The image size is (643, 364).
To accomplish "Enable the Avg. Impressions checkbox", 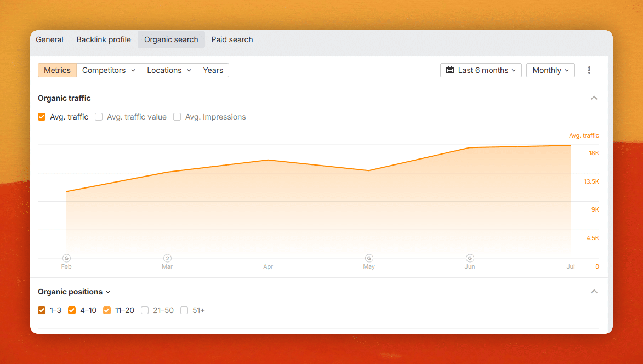I will pyautogui.click(x=177, y=117).
